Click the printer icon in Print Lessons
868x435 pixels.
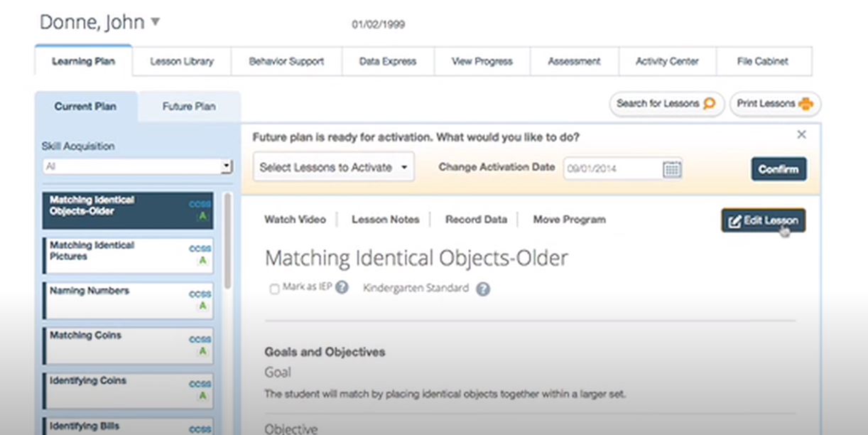805,104
